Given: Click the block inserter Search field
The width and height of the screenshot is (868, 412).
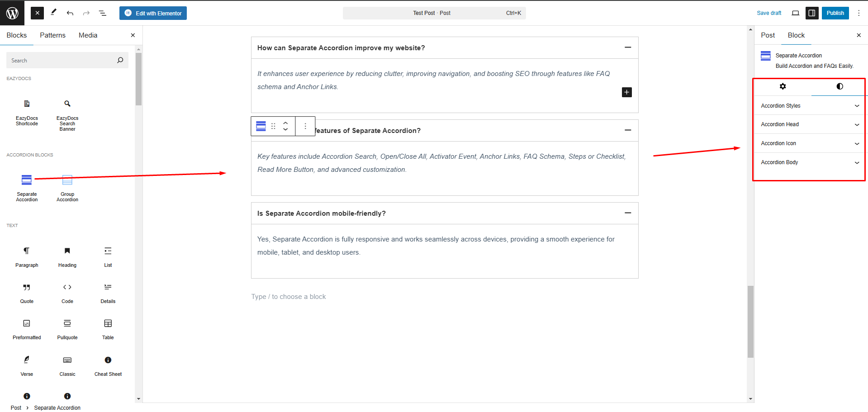Looking at the screenshot, I should click(67, 60).
